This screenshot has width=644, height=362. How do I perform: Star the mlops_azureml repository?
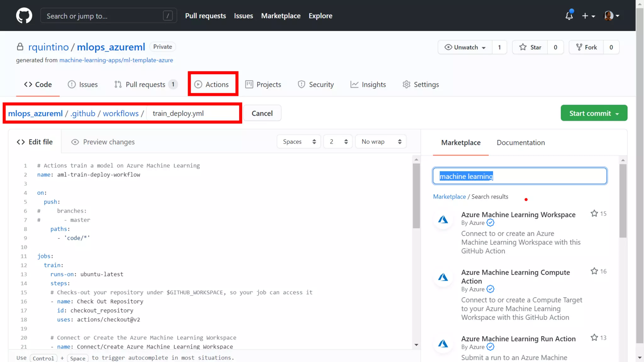coord(530,47)
